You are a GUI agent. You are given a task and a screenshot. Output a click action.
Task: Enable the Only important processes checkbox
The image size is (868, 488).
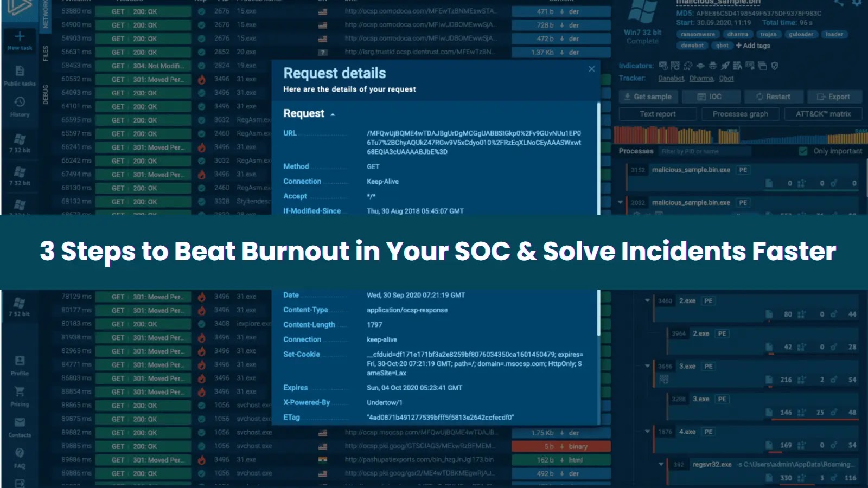tap(803, 151)
